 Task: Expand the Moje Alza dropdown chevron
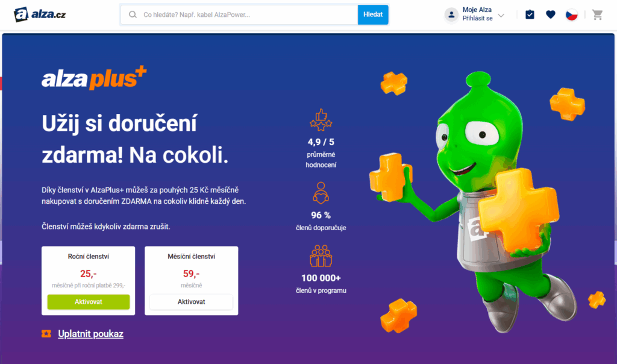coord(501,16)
